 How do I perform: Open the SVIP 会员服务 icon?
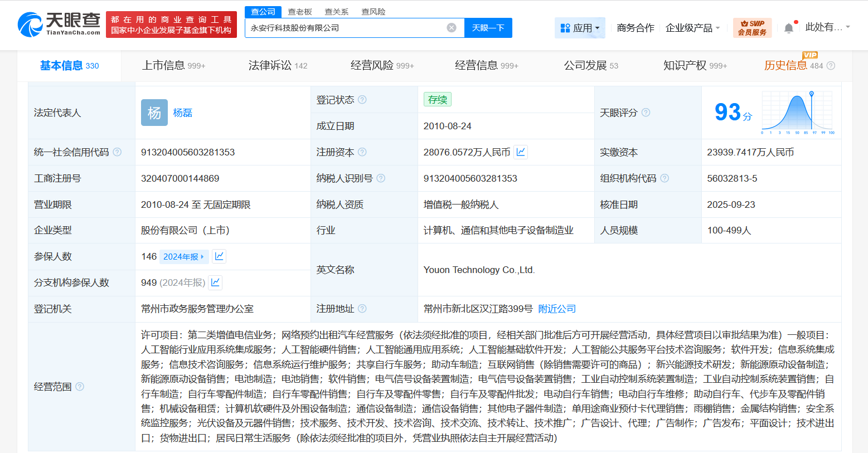pos(752,26)
